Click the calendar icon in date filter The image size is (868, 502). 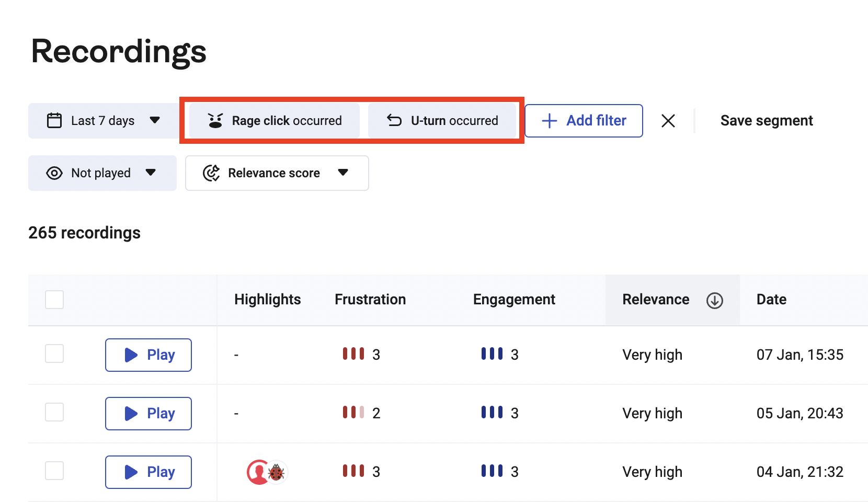(54, 121)
